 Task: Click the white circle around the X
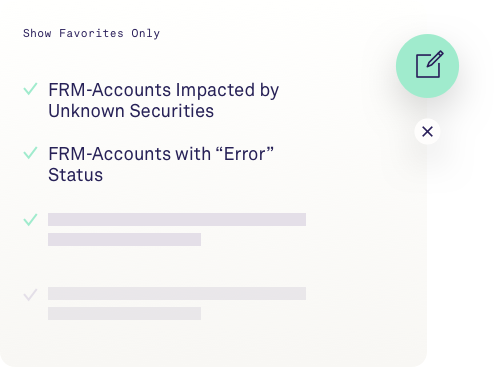click(427, 131)
